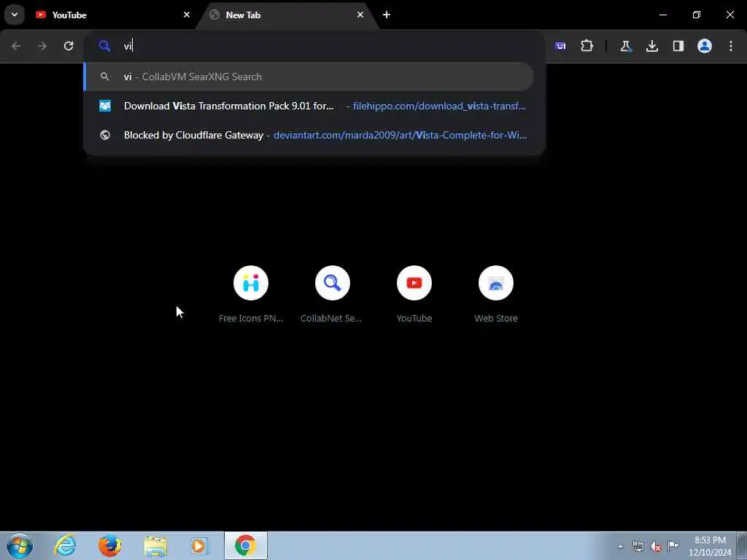747x560 pixels.
Task: Reload the current page
Action: point(69,46)
